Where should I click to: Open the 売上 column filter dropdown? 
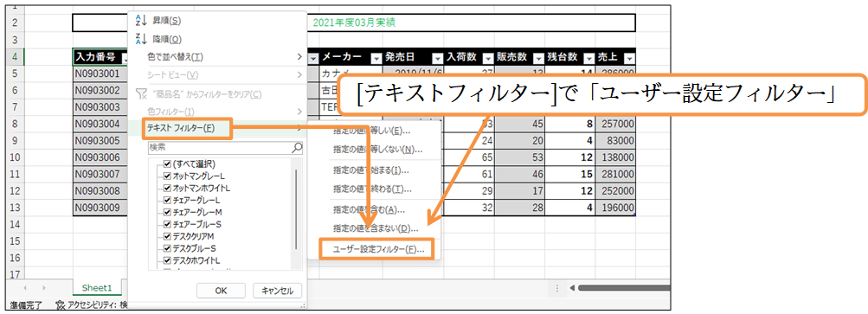click(x=629, y=58)
